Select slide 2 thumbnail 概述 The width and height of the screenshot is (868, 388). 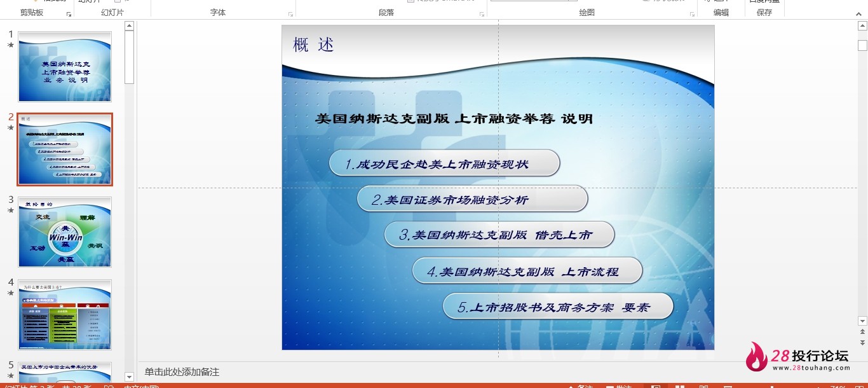[65, 149]
